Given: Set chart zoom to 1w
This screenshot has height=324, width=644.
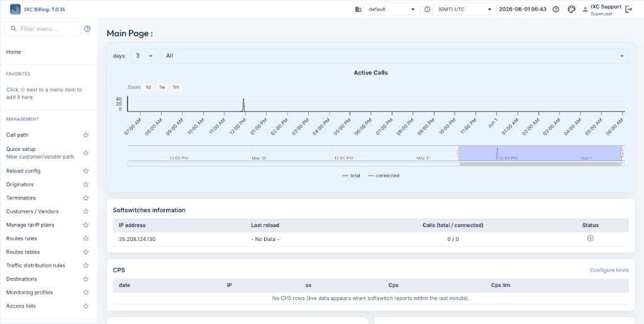Looking at the screenshot, I should (162, 87).
